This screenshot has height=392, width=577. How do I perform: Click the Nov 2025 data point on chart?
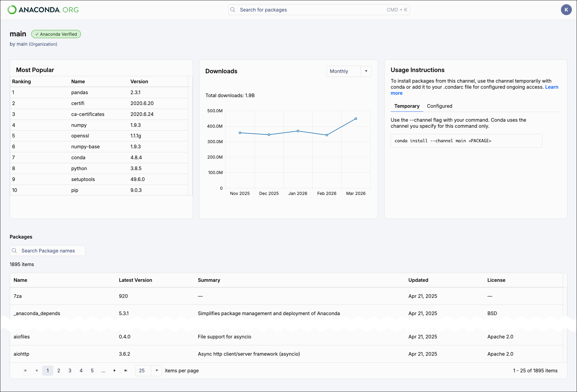[240, 133]
